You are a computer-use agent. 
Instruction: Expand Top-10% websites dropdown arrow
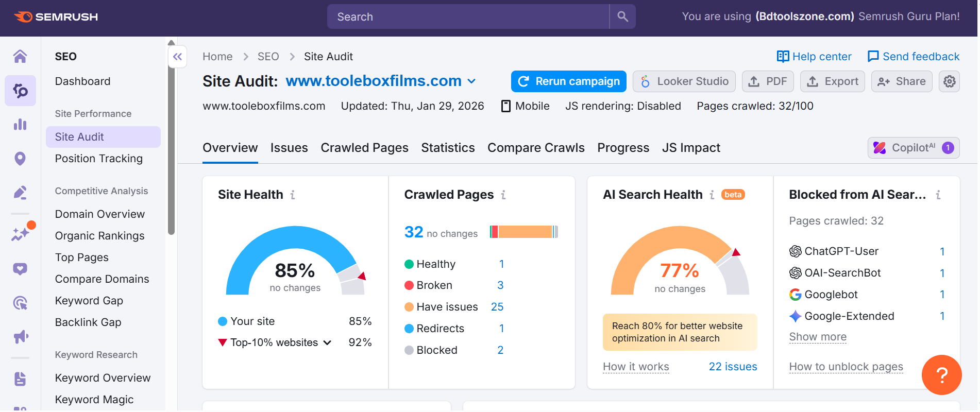[x=328, y=343]
